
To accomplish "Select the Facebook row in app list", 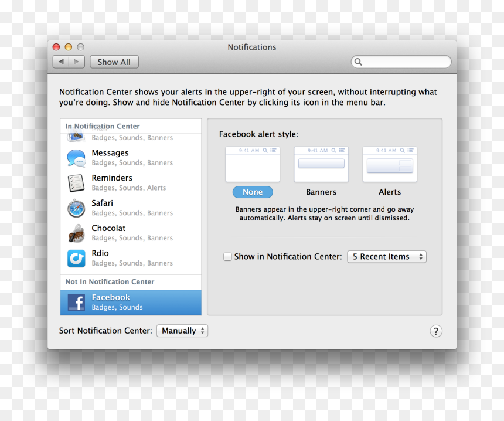I will point(131,303).
